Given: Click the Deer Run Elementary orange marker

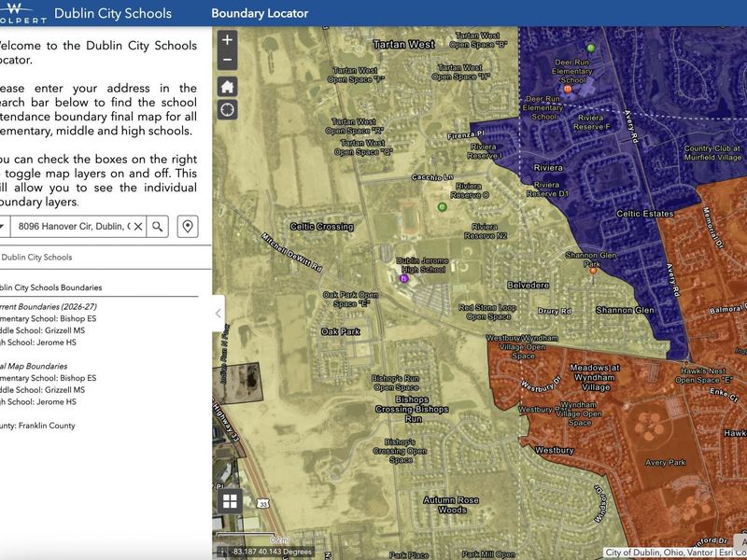Looking at the screenshot, I should (x=568, y=89).
